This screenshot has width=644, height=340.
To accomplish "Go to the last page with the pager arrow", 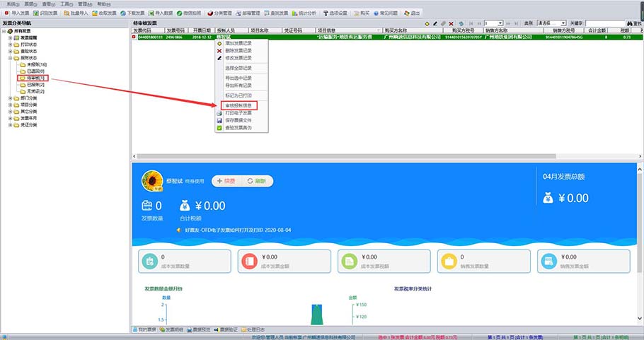I will click(516, 24).
